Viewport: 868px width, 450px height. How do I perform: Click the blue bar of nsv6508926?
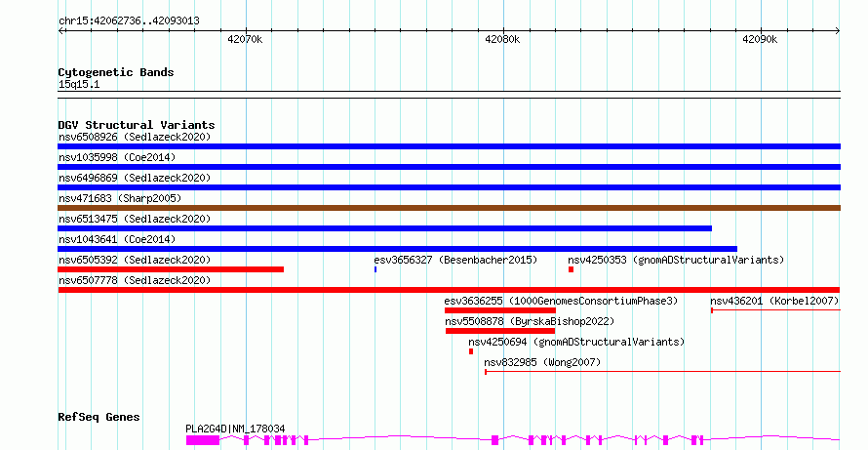[449, 146]
